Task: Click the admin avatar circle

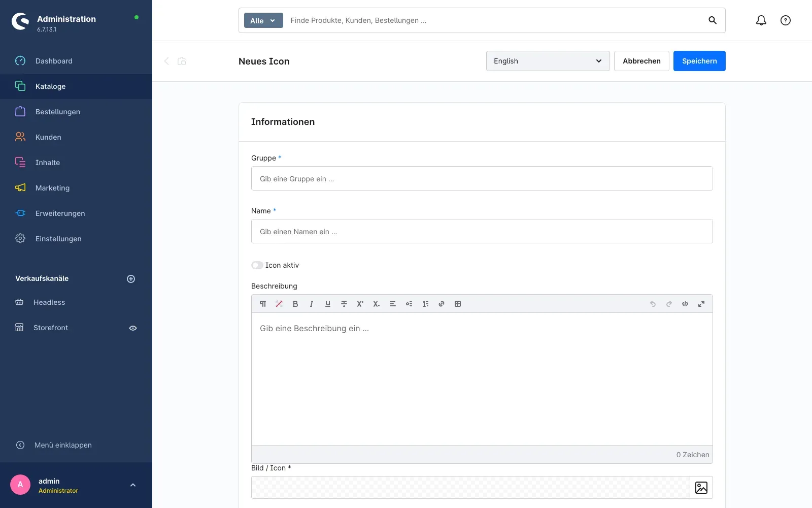Action: [20, 485]
